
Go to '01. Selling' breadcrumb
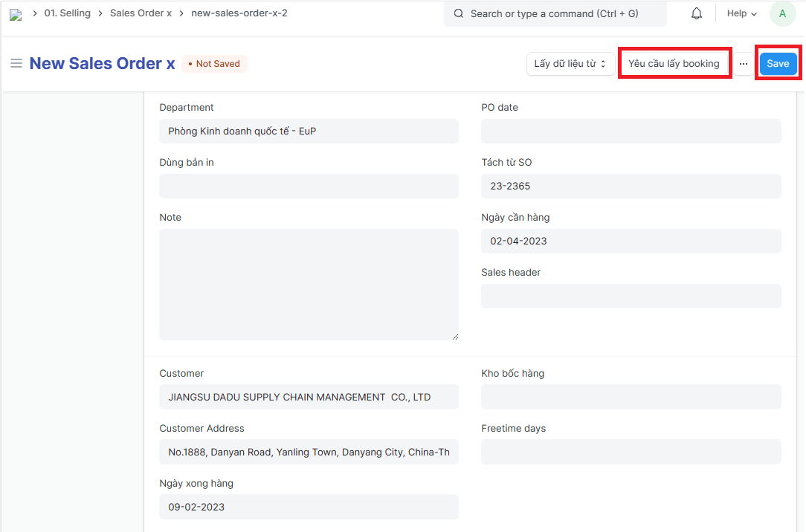(x=67, y=13)
